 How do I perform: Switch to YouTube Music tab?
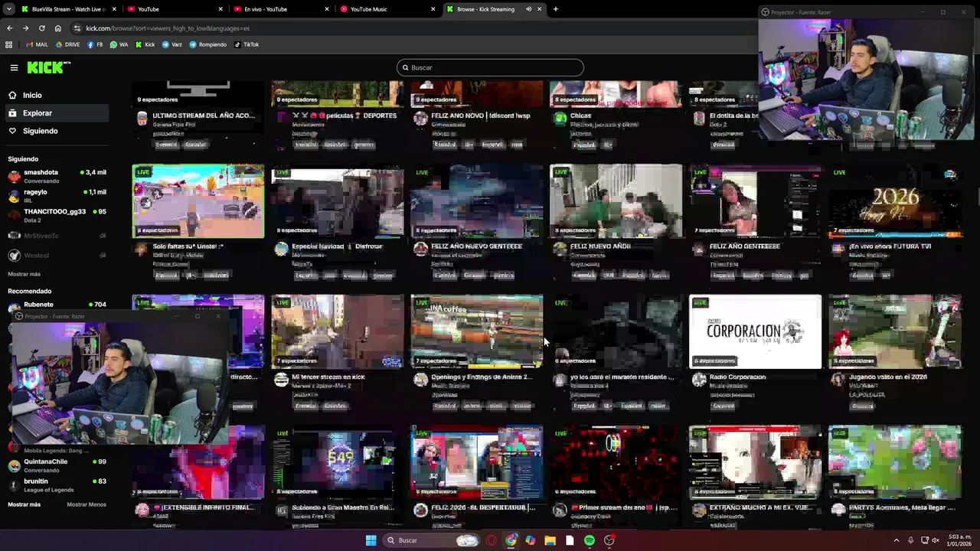[x=387, y=9]
